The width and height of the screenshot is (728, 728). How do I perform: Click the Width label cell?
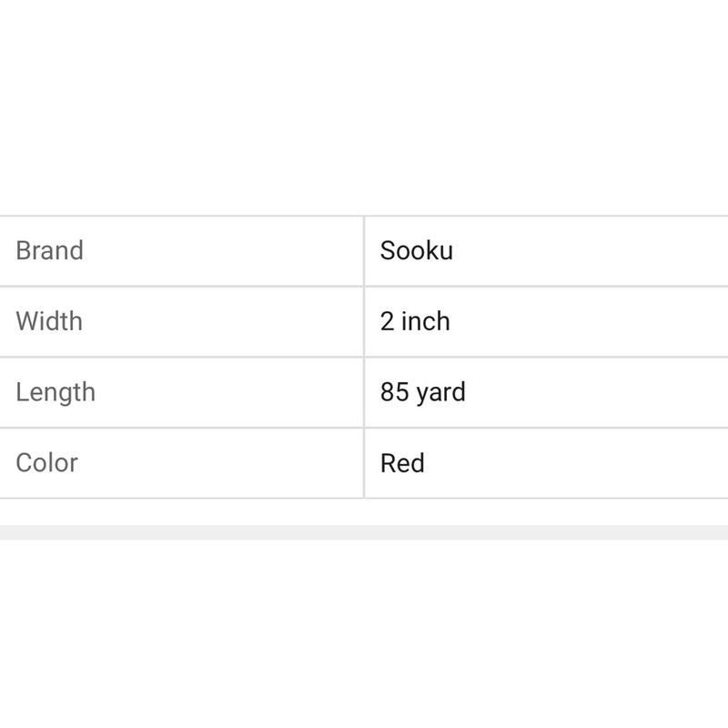coord(49,321)
